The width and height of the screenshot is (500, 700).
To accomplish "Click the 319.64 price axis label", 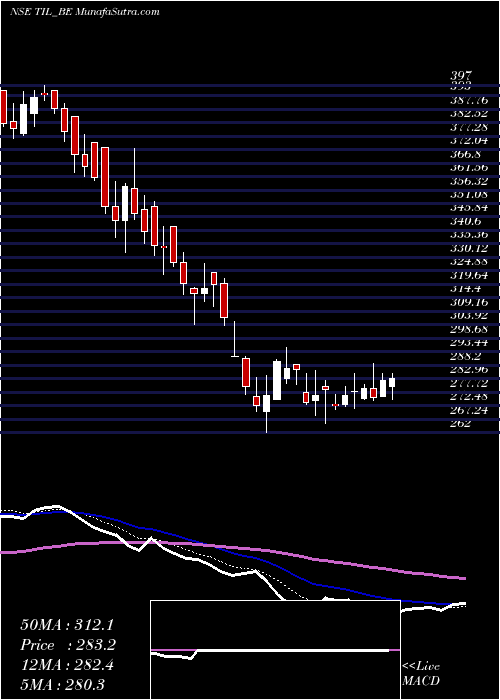I will click(x=468, y=275).
